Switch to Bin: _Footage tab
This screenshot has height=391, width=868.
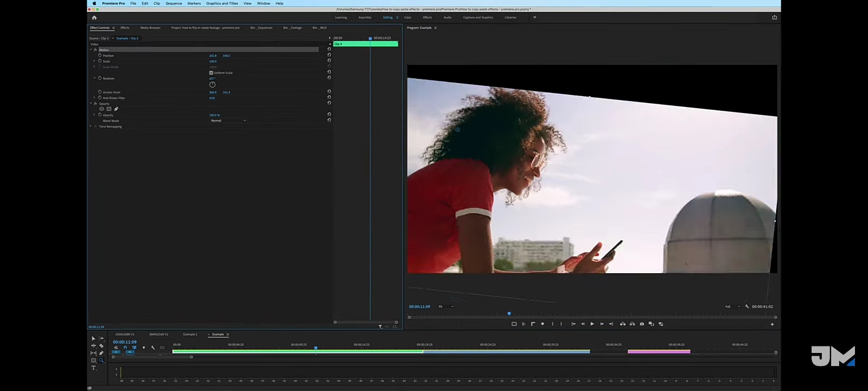[292, 28]
